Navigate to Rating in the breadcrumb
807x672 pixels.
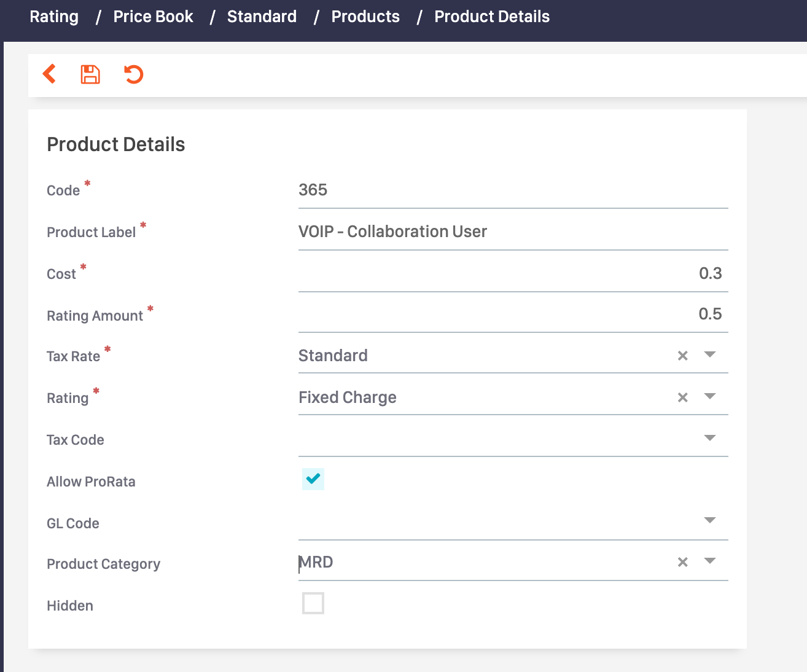53,17
